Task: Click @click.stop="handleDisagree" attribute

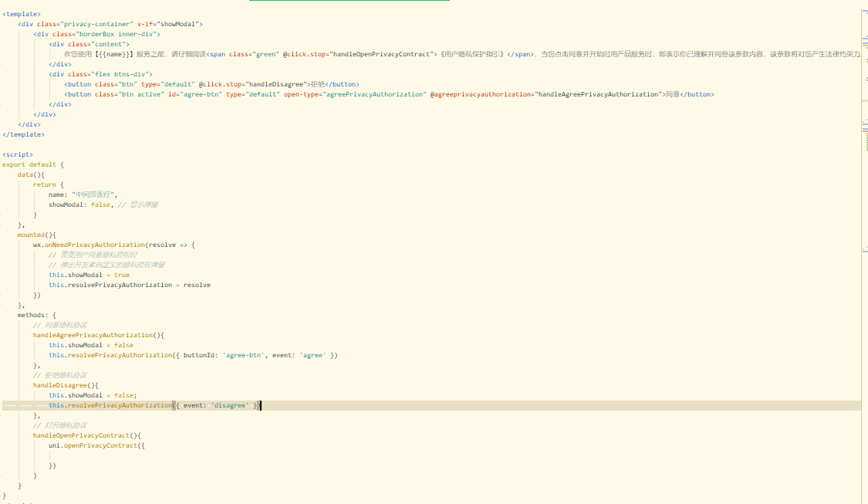Action: coord(253,84)
